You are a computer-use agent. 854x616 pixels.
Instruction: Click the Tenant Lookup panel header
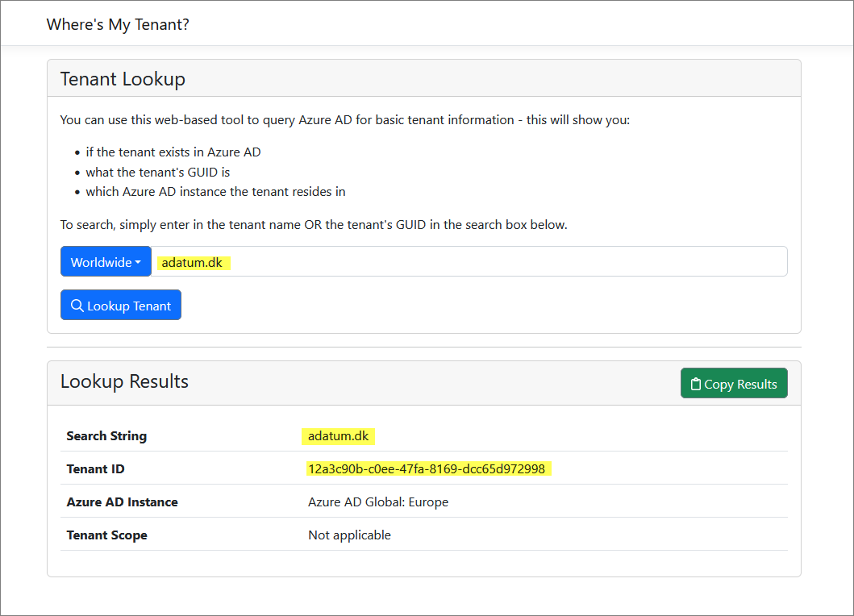[x=122, y=78]
